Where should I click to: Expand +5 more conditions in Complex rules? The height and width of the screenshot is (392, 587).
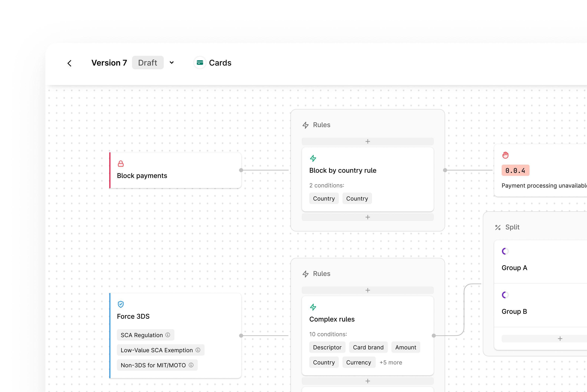[391, 362]
